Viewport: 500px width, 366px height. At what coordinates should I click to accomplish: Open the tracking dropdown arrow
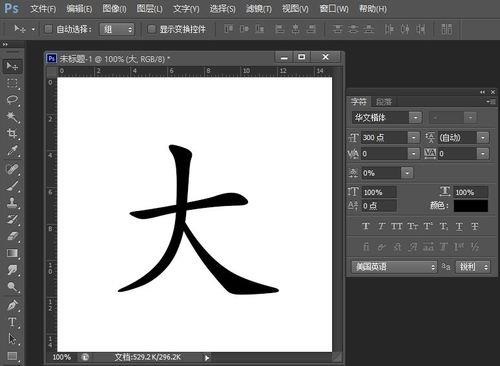tap(483, 153)
